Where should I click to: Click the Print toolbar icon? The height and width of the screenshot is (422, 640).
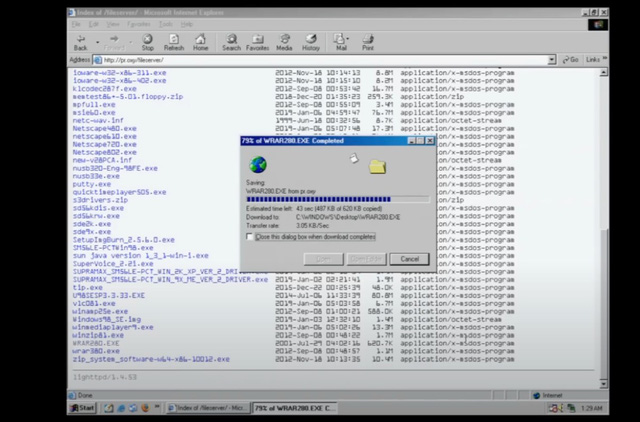(368, 40)
